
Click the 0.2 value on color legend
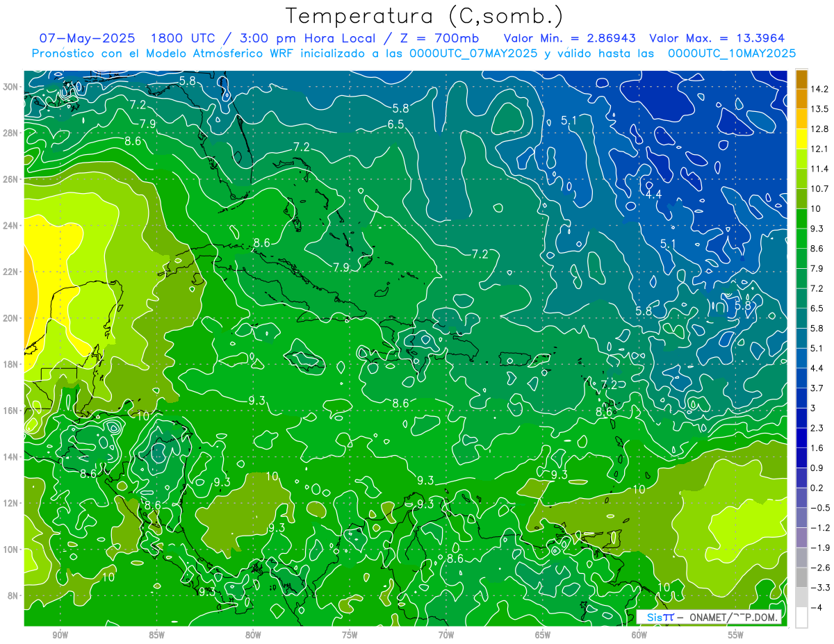tap(817, 488)
